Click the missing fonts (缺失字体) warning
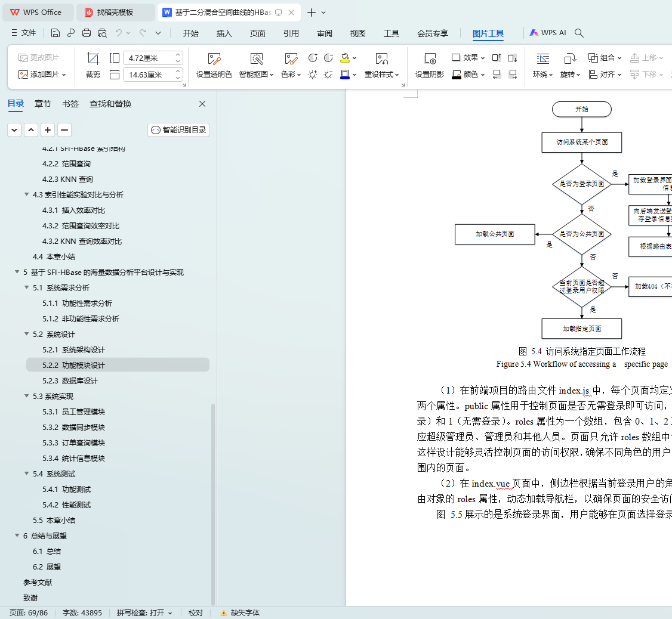Image resolution: width=672 pixels, height=619 pixels. [240, 612]
